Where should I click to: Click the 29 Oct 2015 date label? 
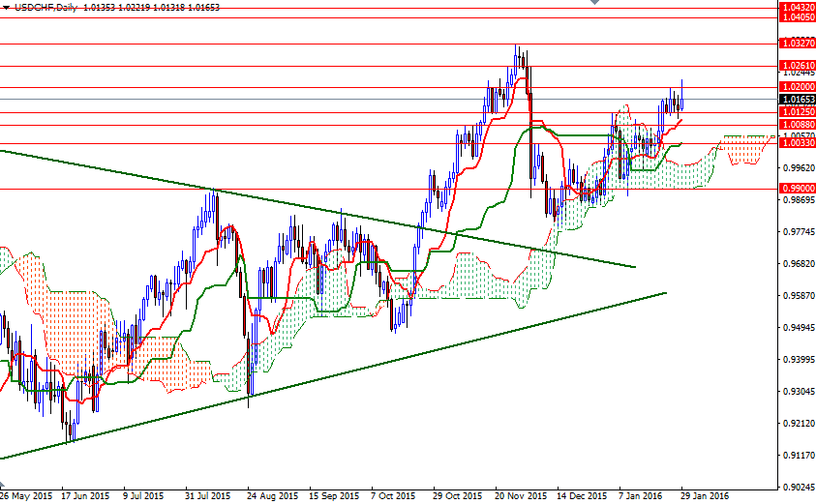click(x=458, y=495)
